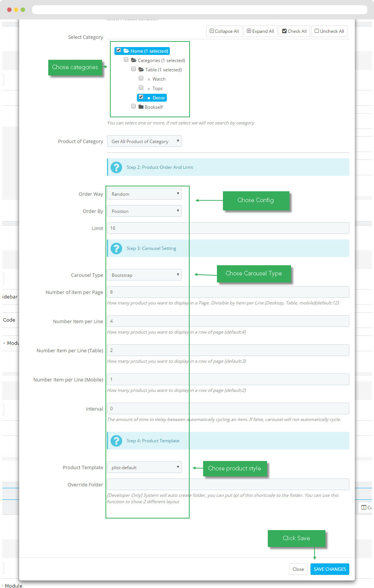The width and height of the screenshot is (374, 588).
Task: Select the Tops tree item label
Action: (157, 89)
